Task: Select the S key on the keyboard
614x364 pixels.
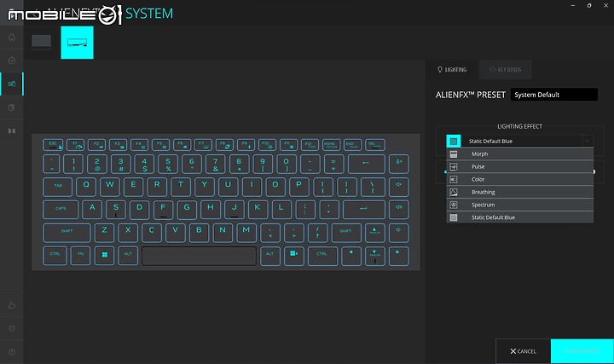Action: point(116,210)
